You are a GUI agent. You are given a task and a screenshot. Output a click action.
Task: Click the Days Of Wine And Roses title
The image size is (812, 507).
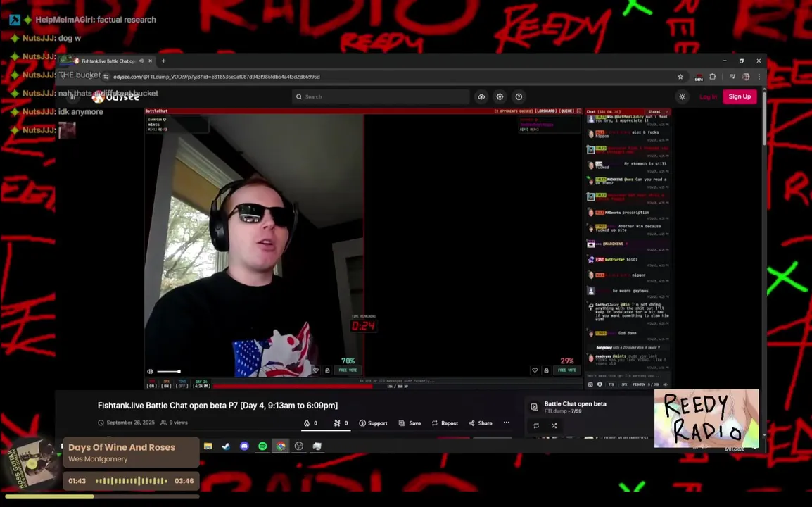coord(122,447)
